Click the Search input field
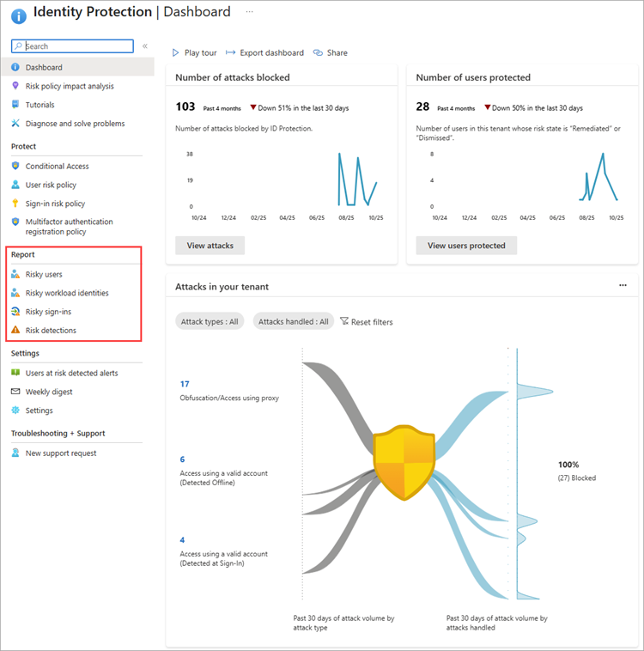Screen dimensions: 644x651 (x=77, y=46)
